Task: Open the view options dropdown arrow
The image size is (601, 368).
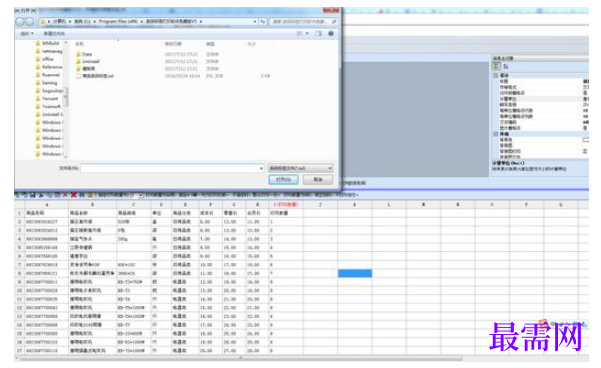Action: (307, 34)
